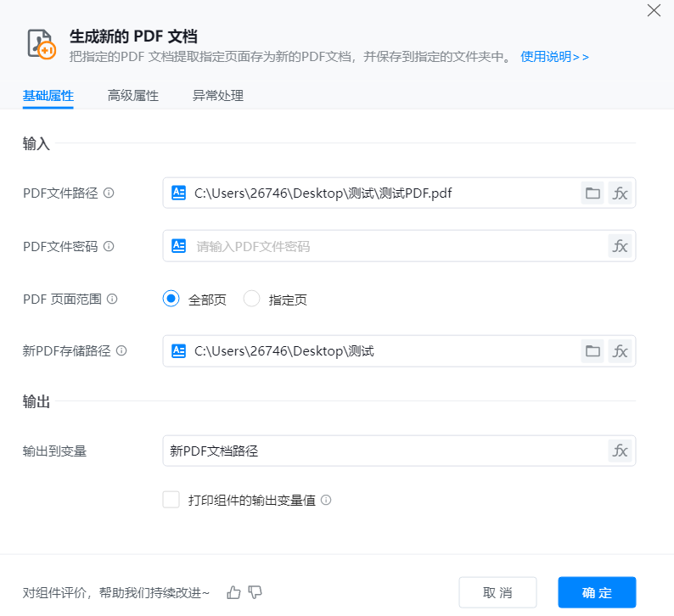Enable 打印组件的输出变量值 checkbox
674x616 pixels.
tap(171, 500)
